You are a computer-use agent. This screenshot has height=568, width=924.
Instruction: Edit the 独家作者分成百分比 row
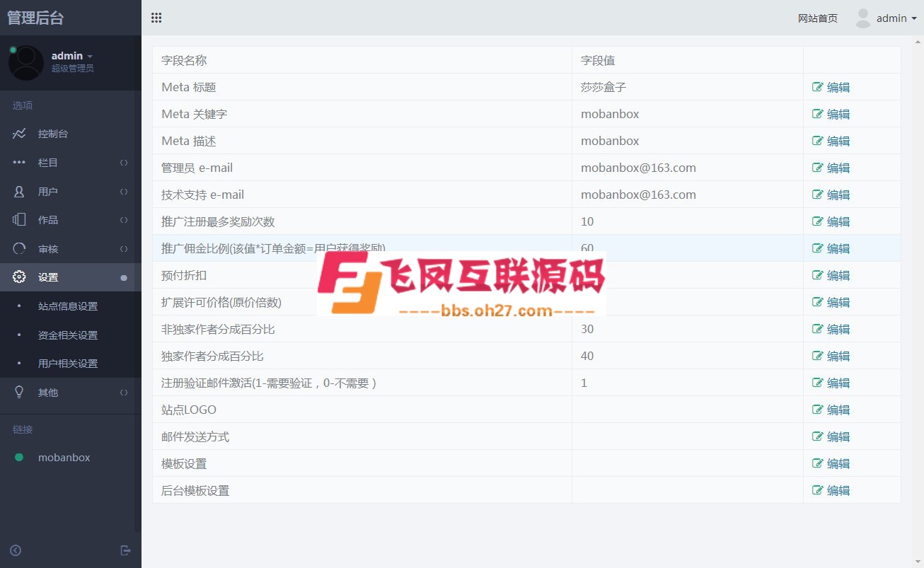coord(831,356)
